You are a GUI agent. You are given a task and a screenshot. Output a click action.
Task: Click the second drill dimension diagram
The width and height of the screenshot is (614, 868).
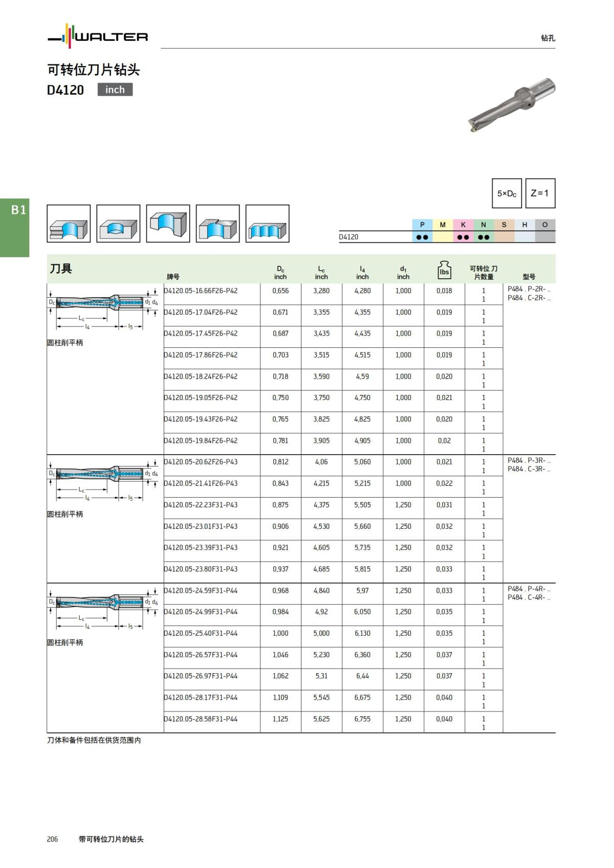[103, 480]
